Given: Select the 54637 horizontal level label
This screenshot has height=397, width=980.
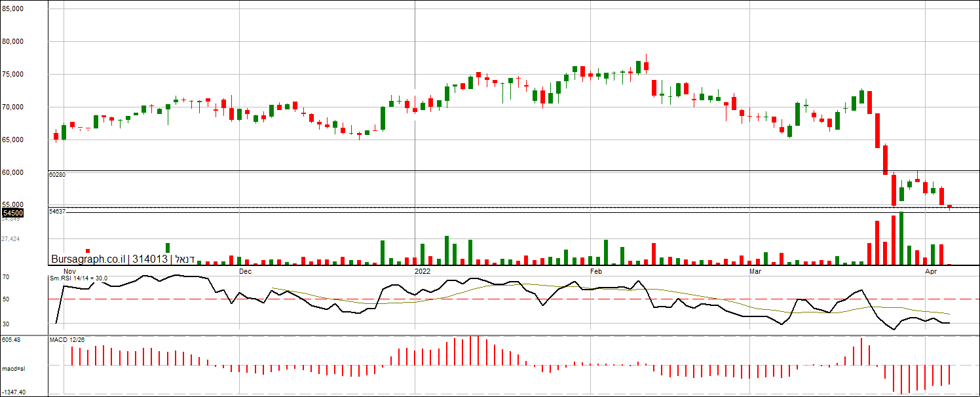Looking at the screenshot, I should click(x=58, y=211).
